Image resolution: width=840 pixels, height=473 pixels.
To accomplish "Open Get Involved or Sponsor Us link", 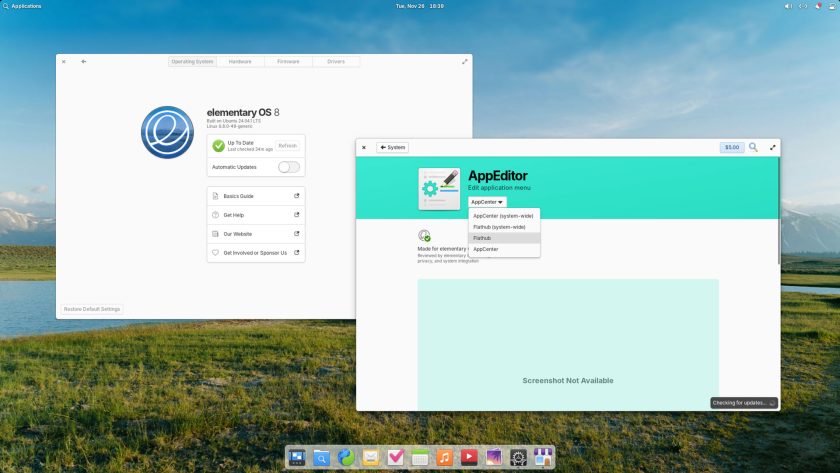I will (256, 253).
